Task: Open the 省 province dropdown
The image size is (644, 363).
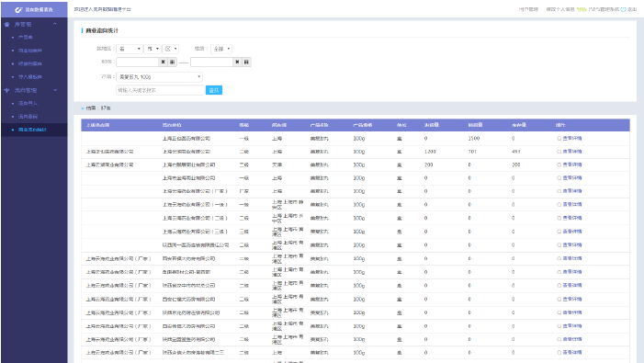Action: (130, 49)
